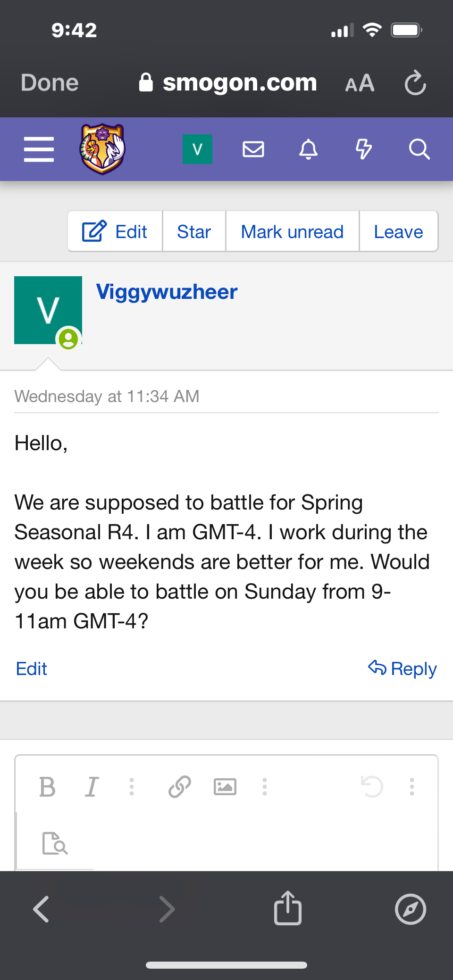The image size is (453, 980).
Task: Expand more text formatting options after italic
Action: 132,787
